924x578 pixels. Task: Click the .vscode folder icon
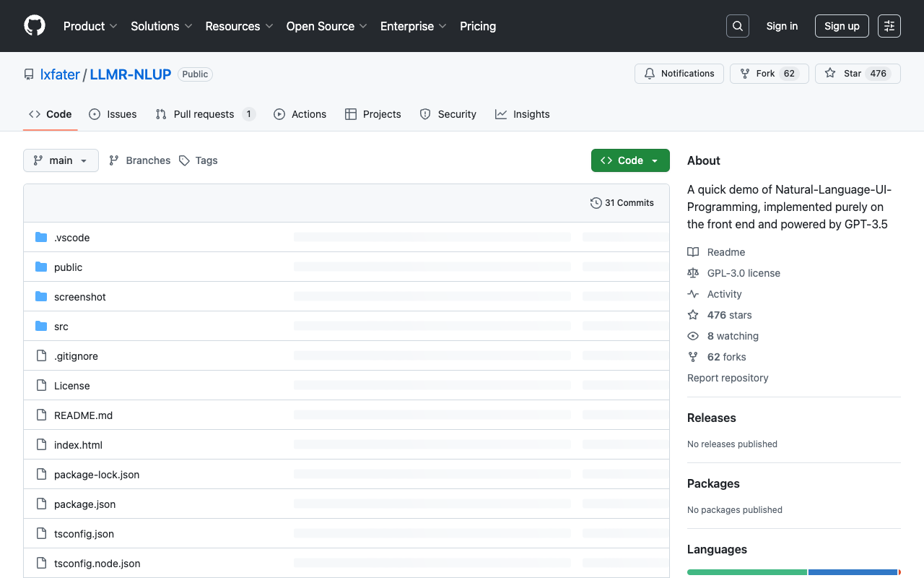(x=41, y=237)
